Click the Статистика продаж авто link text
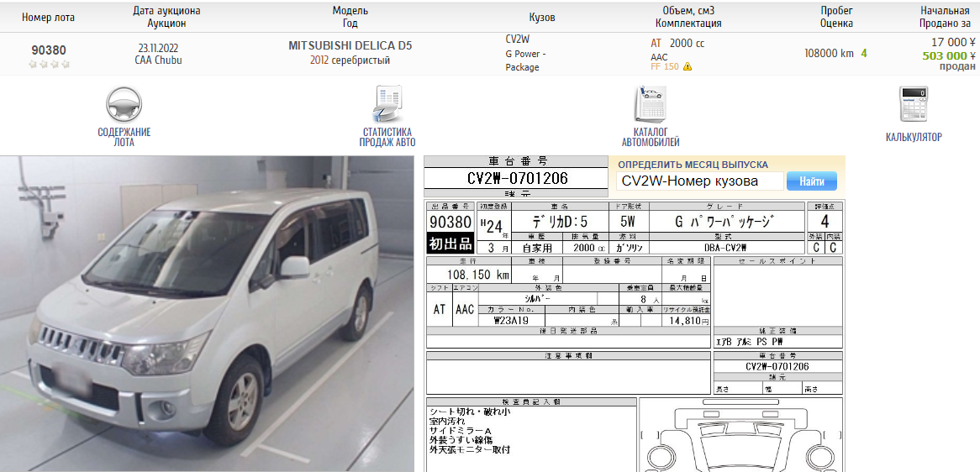980x472 pixels. (x=387, y=138)
